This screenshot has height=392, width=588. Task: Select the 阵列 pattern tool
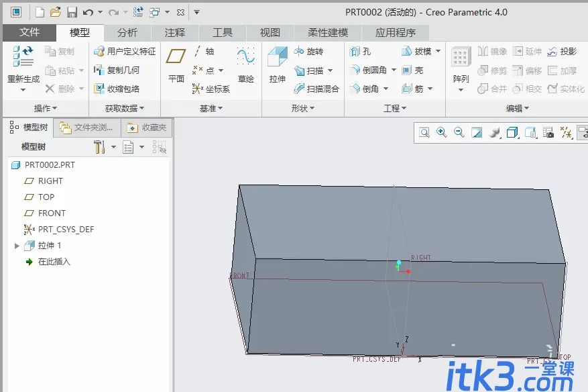[461, 64]
